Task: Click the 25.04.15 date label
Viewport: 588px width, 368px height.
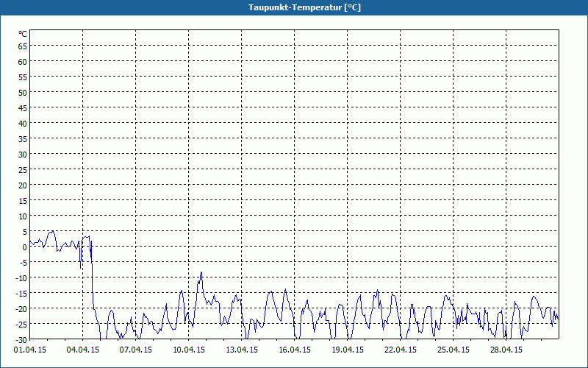Action: click(x=453, y=350)
